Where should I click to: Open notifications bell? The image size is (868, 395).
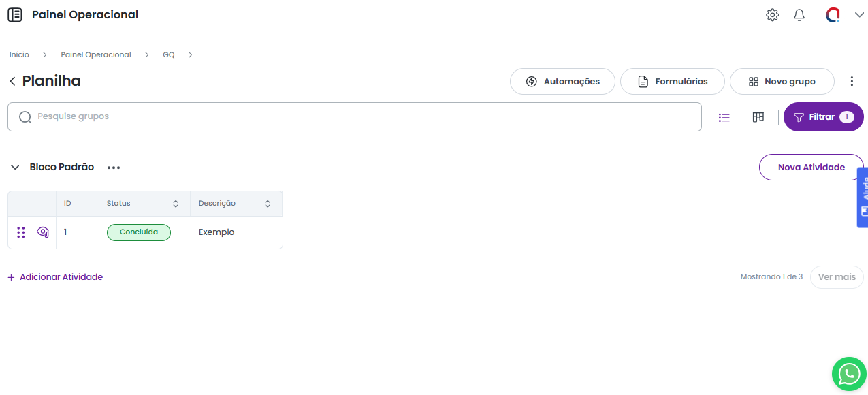click(x=799, y=15)
